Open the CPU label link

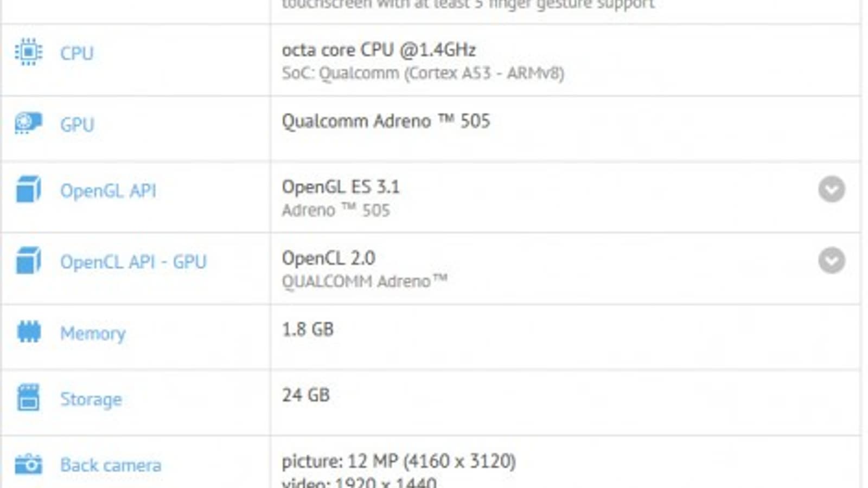click(x=76, y=53)
